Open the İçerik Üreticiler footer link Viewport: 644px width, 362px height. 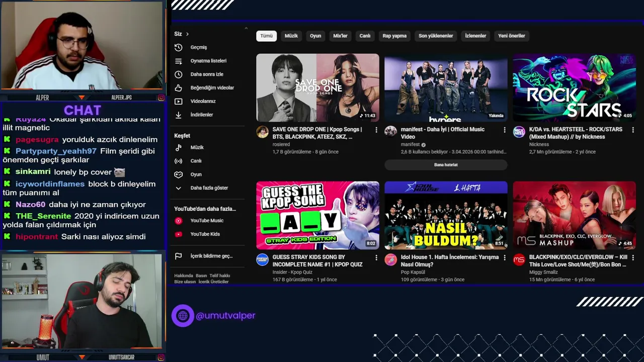213,282
